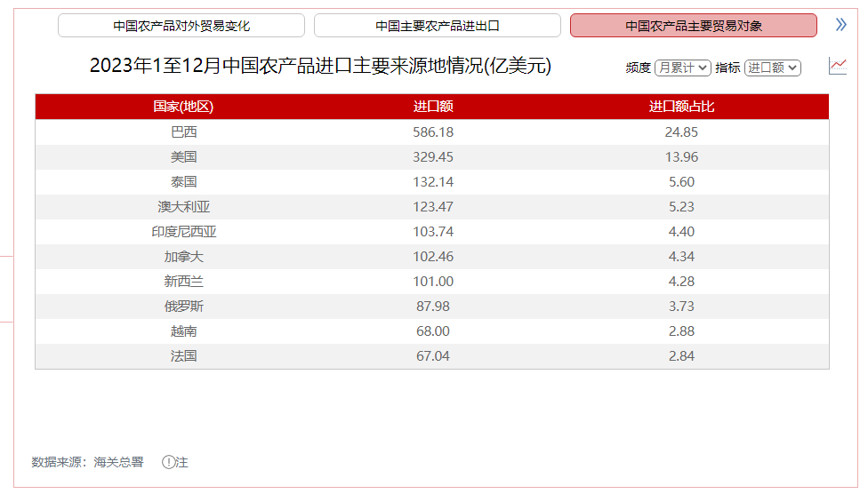Image resolution: width=868 pixels, height=494 pixels.
Task: Open the 频度 dropdown showing 月累计
Action: point(682,68)
